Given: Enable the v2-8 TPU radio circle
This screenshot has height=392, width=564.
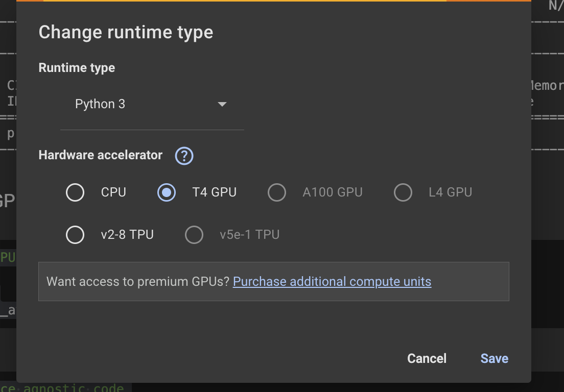Looking at the screenshot, I should 75,235.
